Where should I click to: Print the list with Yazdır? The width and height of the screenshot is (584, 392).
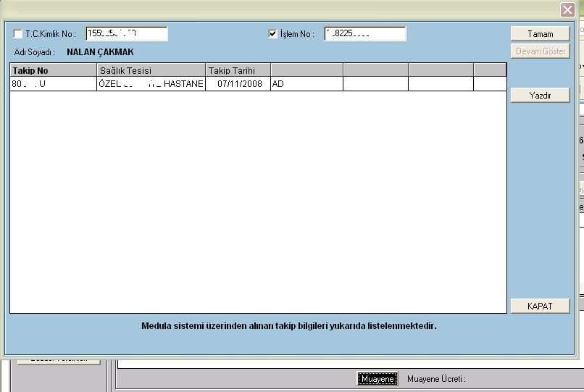pyautogui.click(x=540, y=95)
